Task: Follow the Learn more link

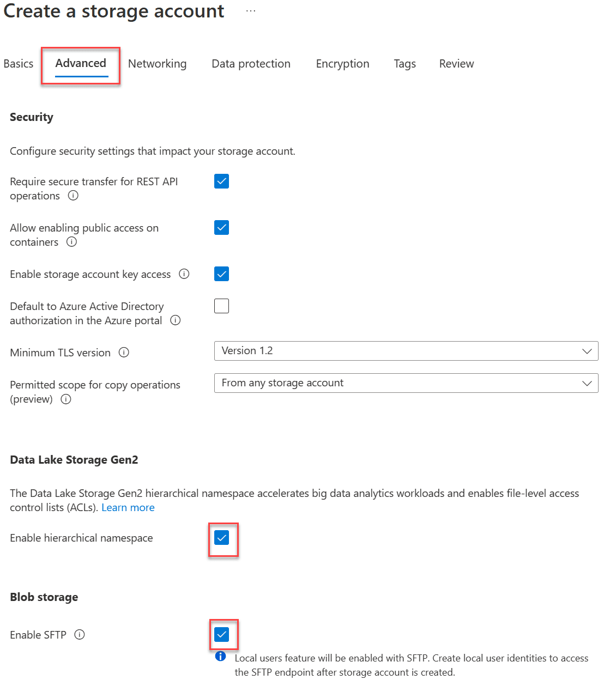Action: tap(128, 508)
